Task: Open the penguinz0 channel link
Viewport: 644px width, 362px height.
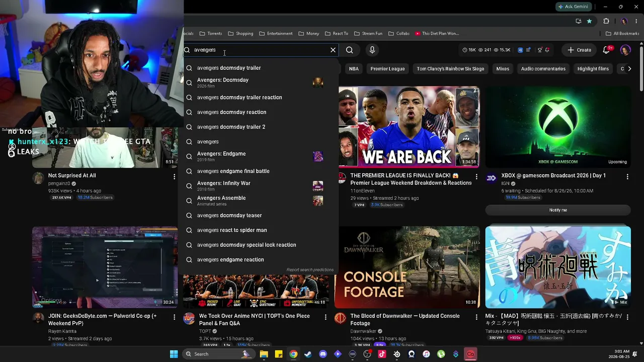Action: [59, 184]
